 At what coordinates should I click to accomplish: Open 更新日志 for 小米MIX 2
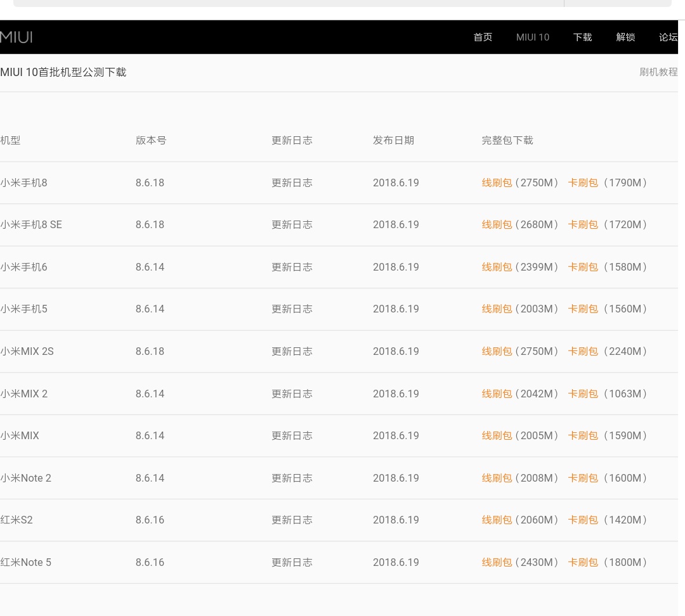(x=292, y=394)
